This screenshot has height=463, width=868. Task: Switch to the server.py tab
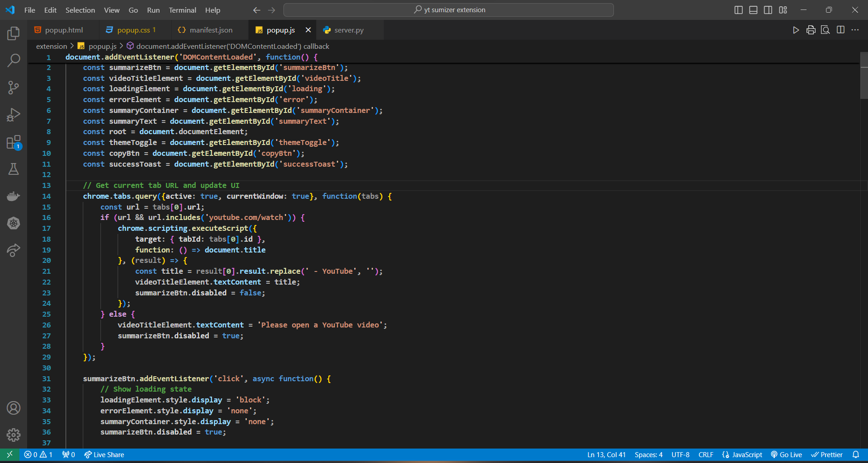(x=349, y=30)
